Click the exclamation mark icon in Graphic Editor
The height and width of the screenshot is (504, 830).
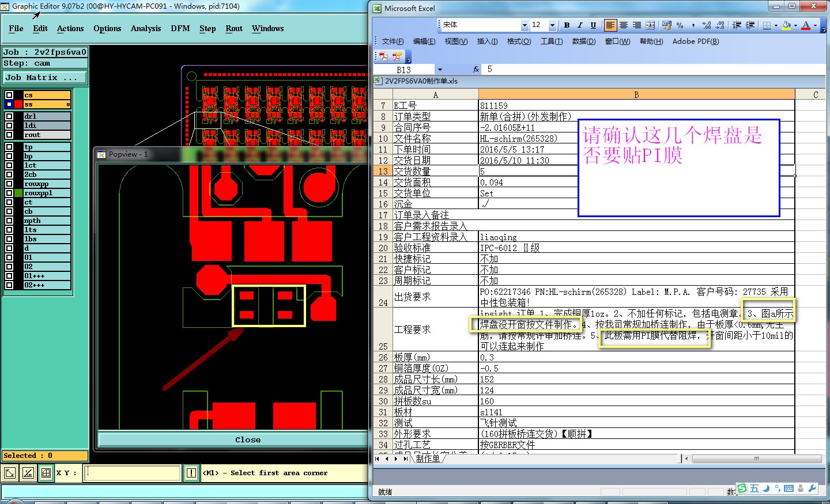tap(191, 473)
